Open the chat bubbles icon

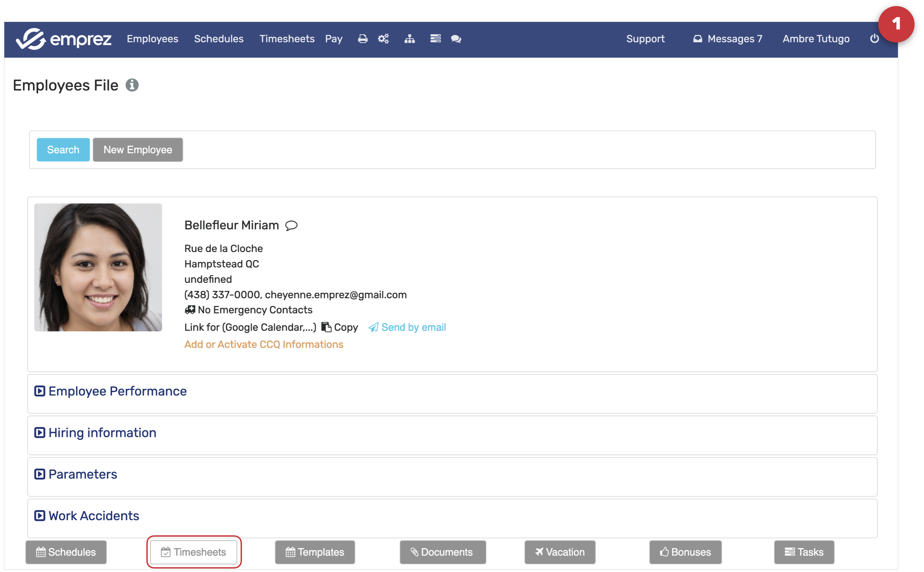click(x=456, y=39)
